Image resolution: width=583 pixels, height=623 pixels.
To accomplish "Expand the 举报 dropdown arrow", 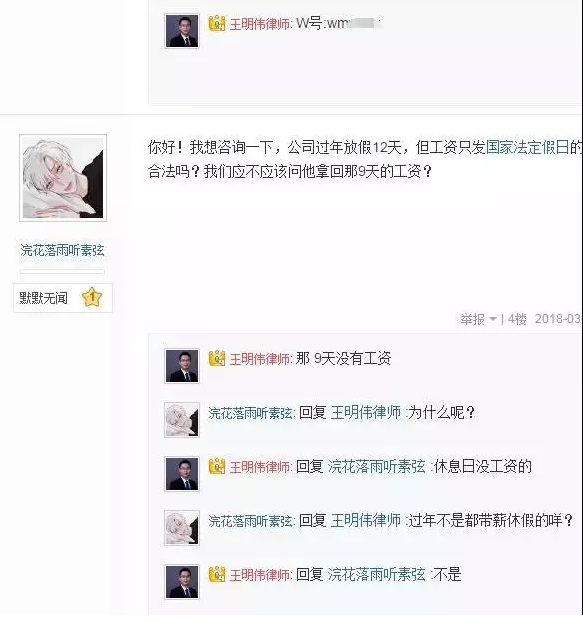I will (x=493, y=319).
